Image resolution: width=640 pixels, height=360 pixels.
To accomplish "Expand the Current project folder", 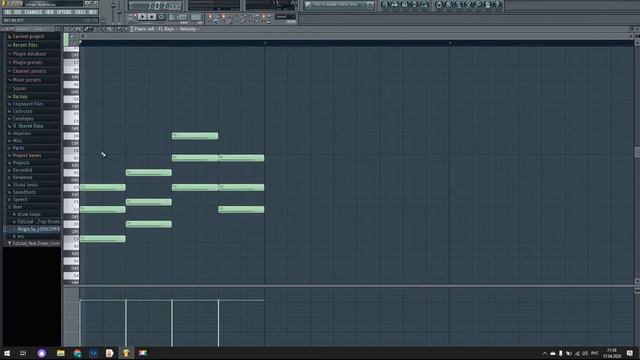I will (28, 36).
